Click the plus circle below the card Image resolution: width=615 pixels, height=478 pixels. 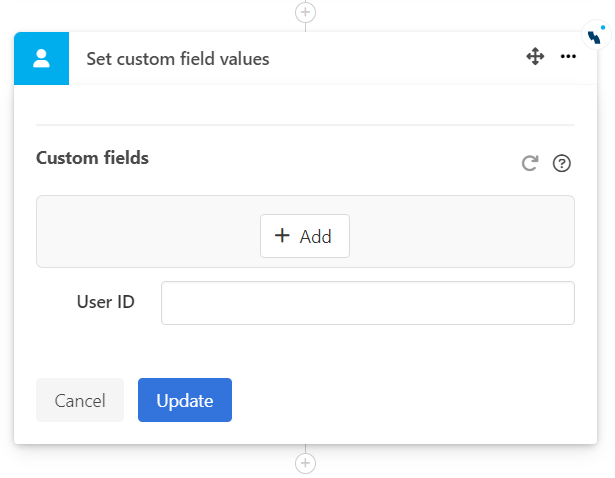305,464
